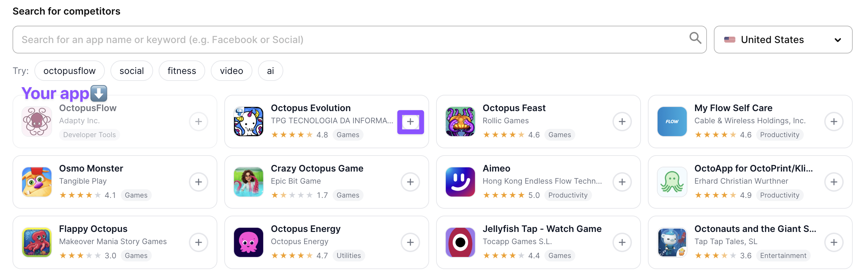Click the pink Octopus Energy app icon
Screen dimensions: 868x275
(249, 242)
